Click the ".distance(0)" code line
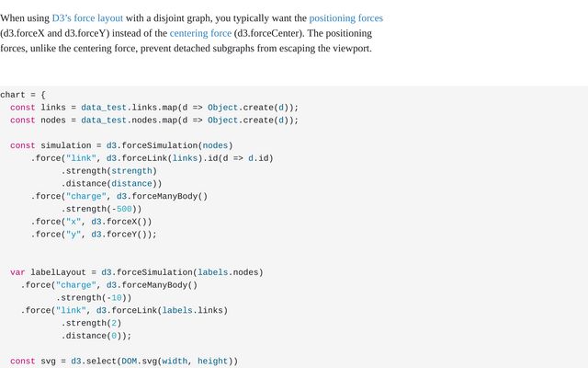 [96, 336]
